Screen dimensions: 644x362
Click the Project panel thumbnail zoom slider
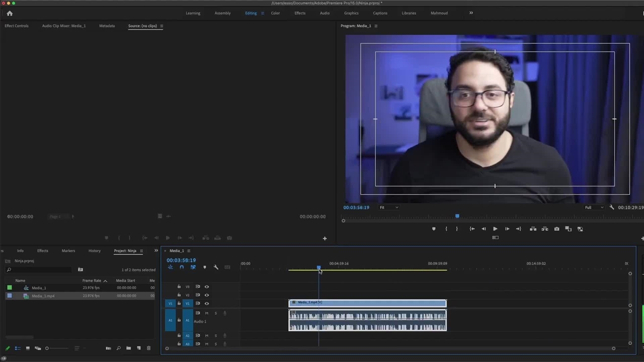pos(55,348)
